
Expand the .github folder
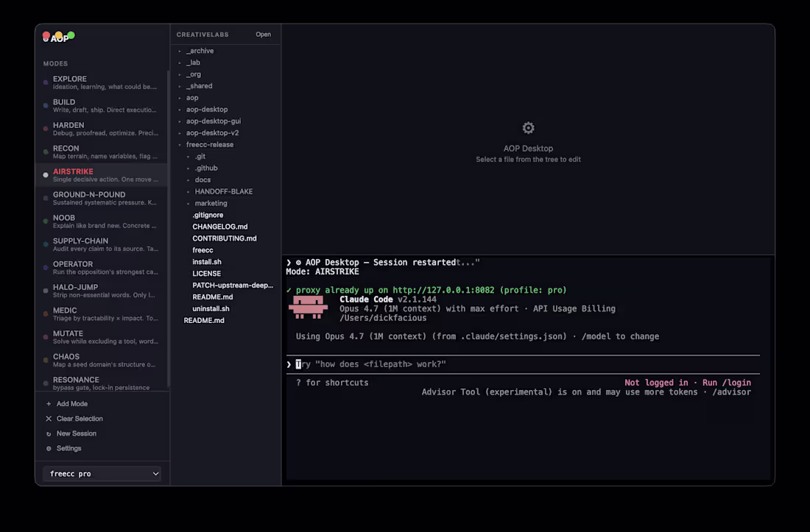(226, 169)
